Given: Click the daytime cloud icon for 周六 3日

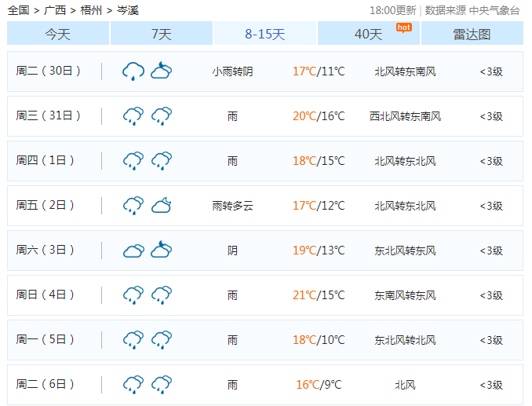Looking at the screenshot, I should [133, 251].
